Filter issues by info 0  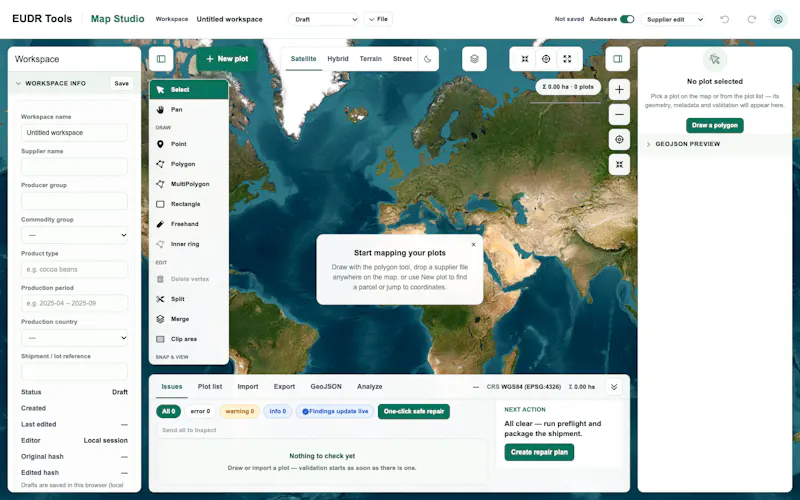point(278,411)
